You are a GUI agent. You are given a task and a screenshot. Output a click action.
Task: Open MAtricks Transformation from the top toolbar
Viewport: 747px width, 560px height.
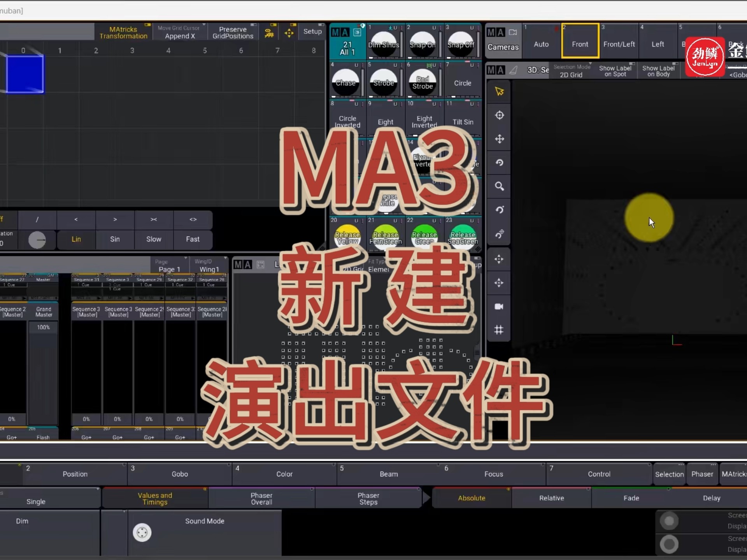tap(124, 32)
